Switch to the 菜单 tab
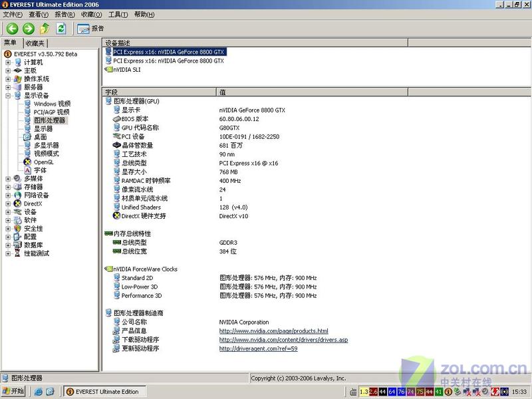The height and width of the screenshot is (399, 532). point(11,43)
